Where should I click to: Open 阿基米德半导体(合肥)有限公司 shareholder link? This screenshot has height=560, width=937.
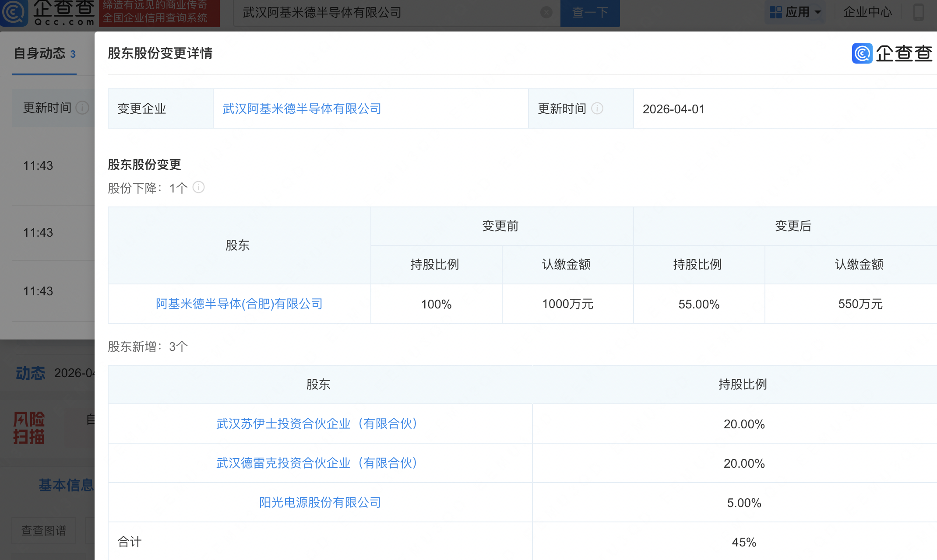point(239,304)
